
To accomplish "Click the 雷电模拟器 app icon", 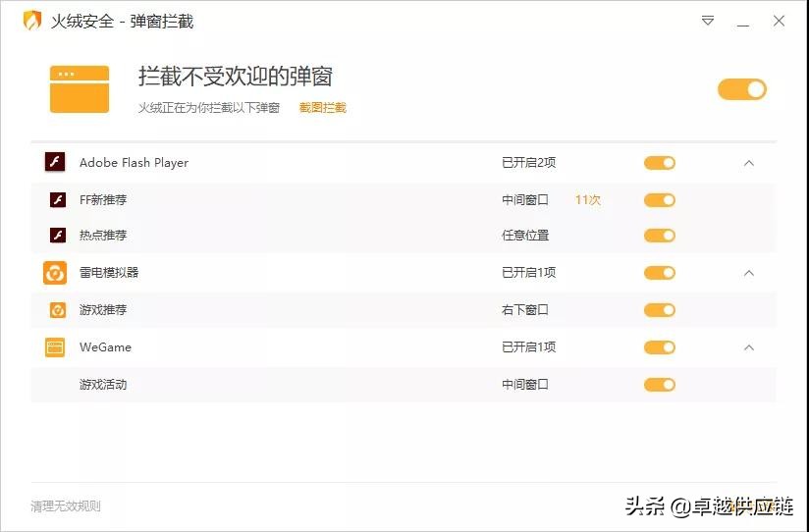I will point(55,273).
